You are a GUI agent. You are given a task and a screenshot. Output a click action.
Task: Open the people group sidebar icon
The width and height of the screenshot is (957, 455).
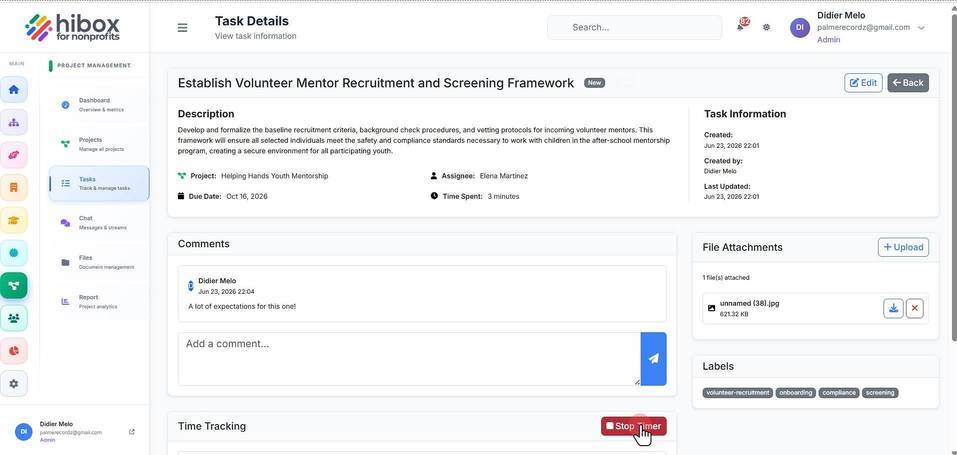[x=13, y=318]
